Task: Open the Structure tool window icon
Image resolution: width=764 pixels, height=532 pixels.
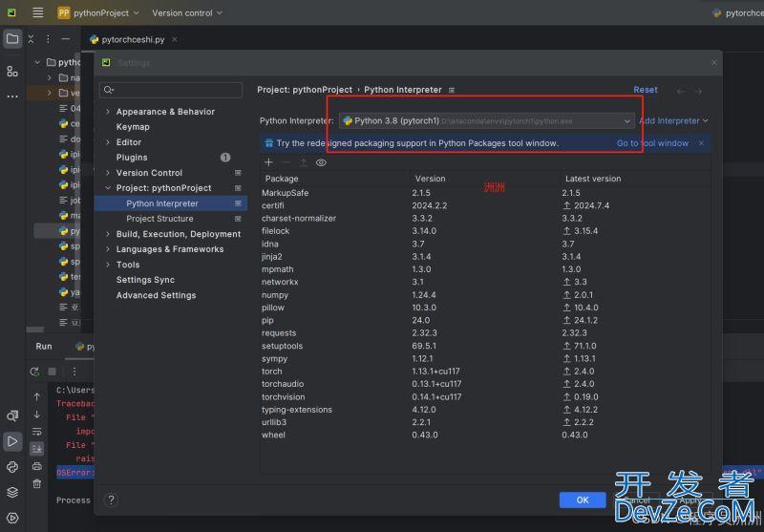Action: coord(12,72)
